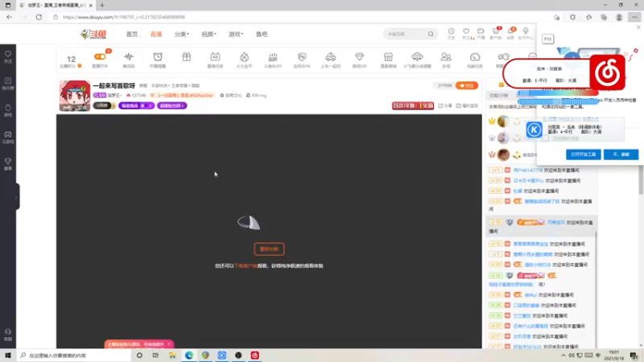Click the orange 关注 follow button
Screen dimensions: 644x362
point(467,85)
